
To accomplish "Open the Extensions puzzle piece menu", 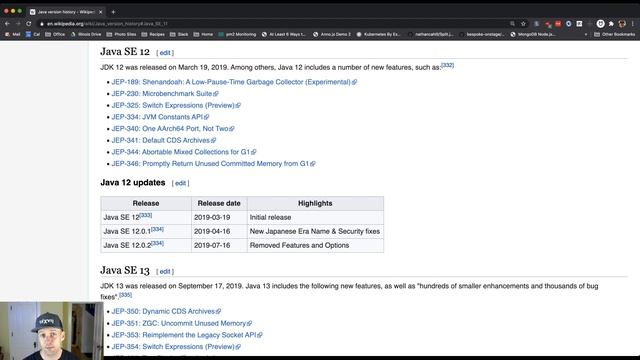I will [611, 24].
